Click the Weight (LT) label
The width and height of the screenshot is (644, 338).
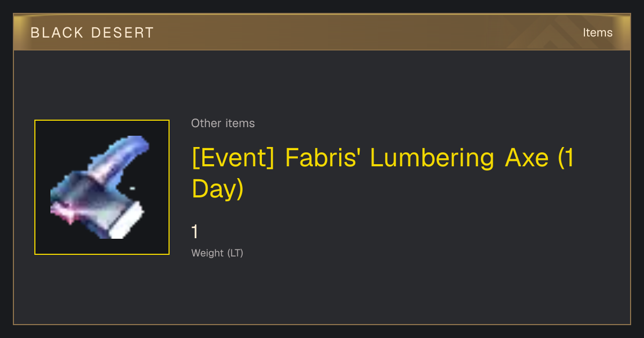(x=217, y=253)
